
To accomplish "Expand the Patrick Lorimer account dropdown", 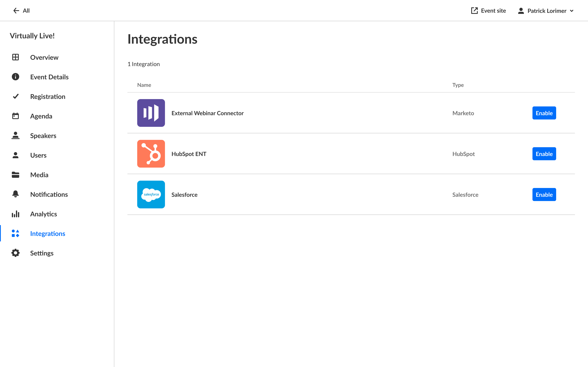I will [546, 11].
